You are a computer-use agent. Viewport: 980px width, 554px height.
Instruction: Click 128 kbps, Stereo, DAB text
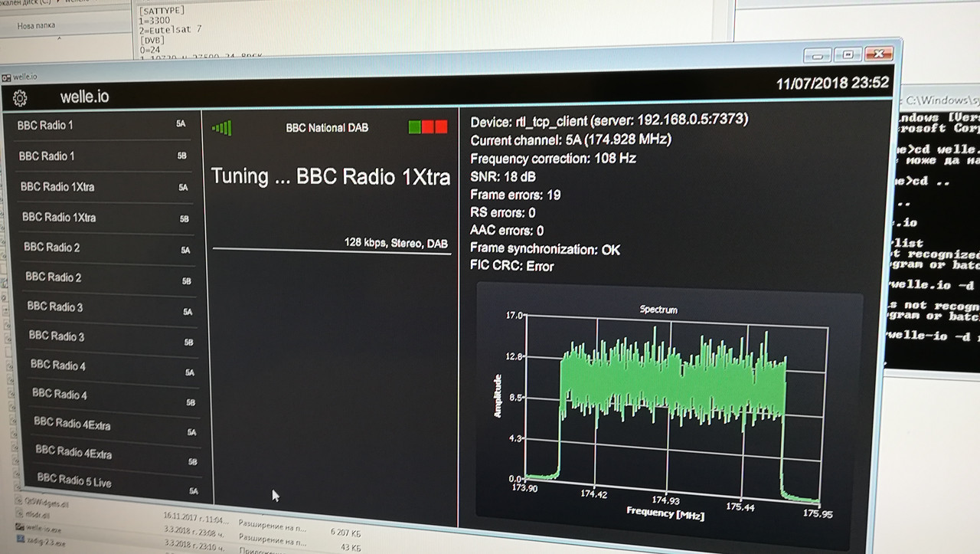coord(396,244)
